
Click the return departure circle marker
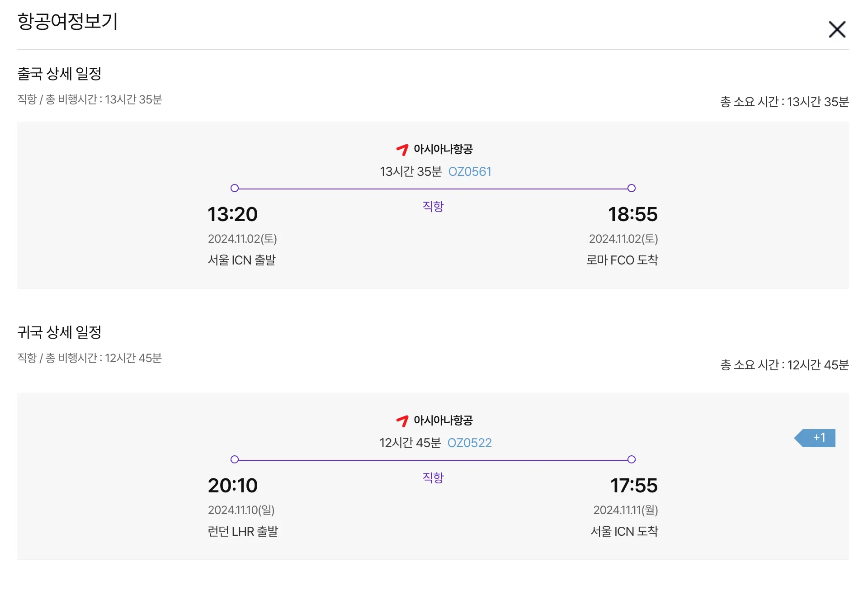pos(234,459)
